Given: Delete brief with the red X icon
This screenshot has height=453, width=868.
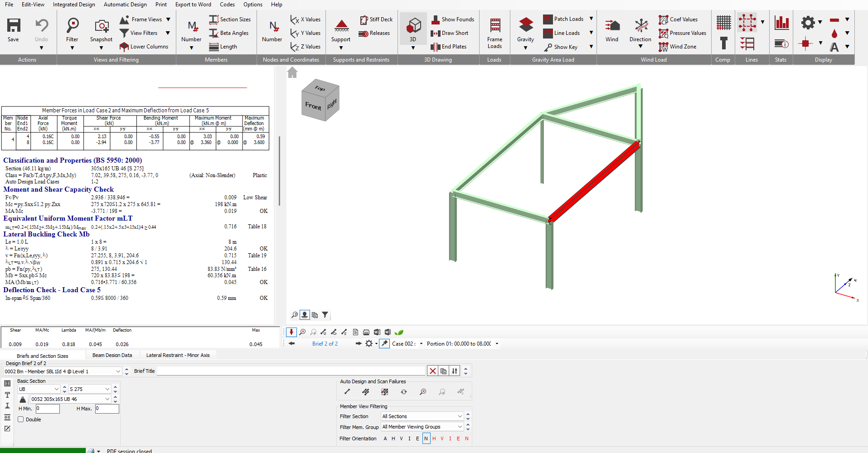Looking at the screenshot, I should click(433, 371).
